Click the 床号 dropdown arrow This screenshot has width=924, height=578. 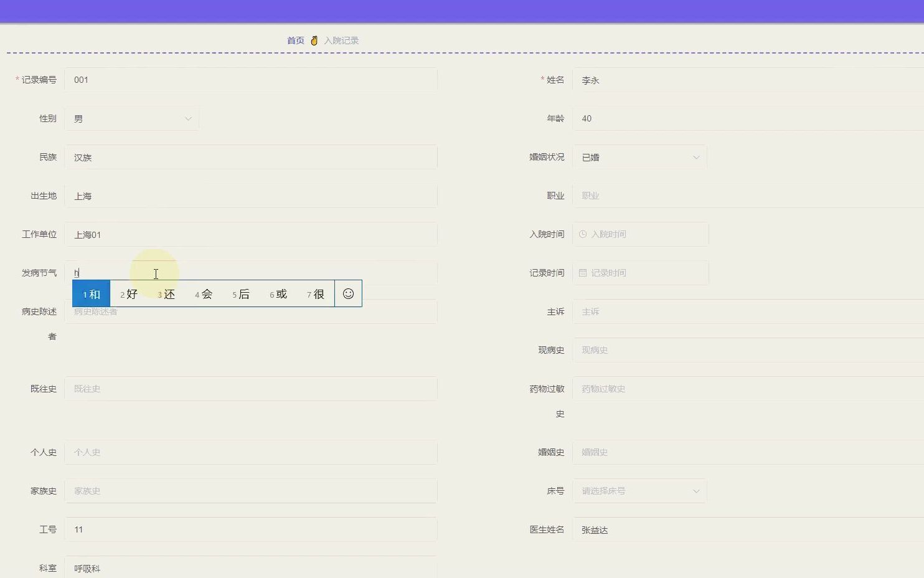pyautogui.click(x=696, y=491)
